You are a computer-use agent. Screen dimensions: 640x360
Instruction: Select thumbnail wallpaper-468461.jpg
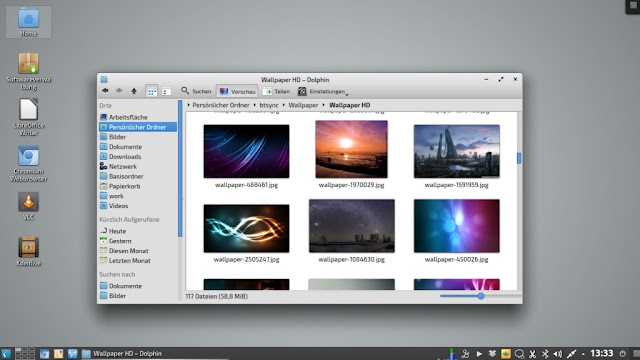[x=247, y=151]
